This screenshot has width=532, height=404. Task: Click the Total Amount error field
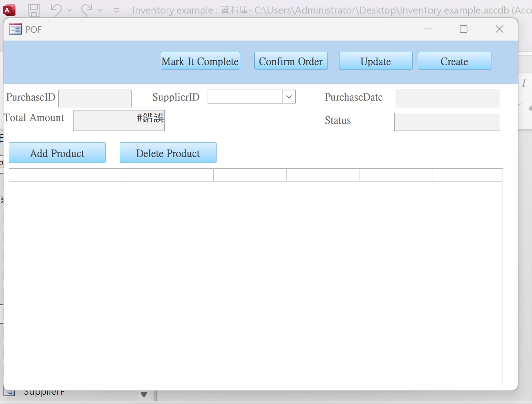(119, 121)
